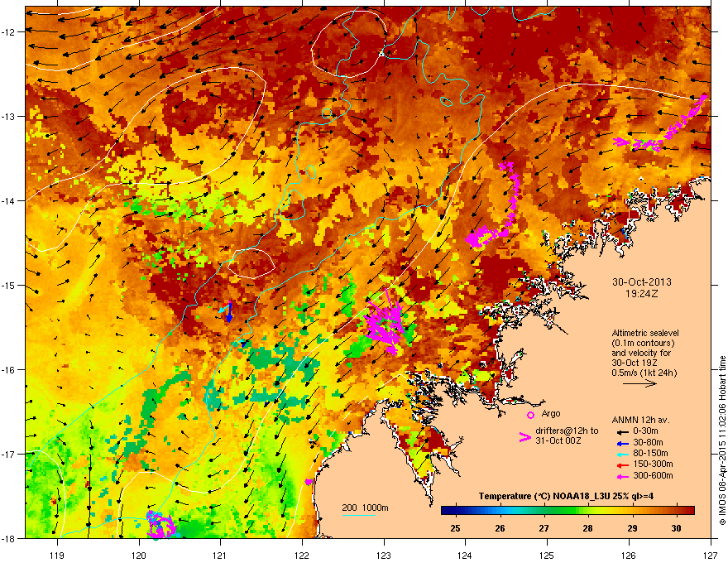728x563 pixels.
Task: Click the latitude axis label '-13'
Action: coord(8,116)
